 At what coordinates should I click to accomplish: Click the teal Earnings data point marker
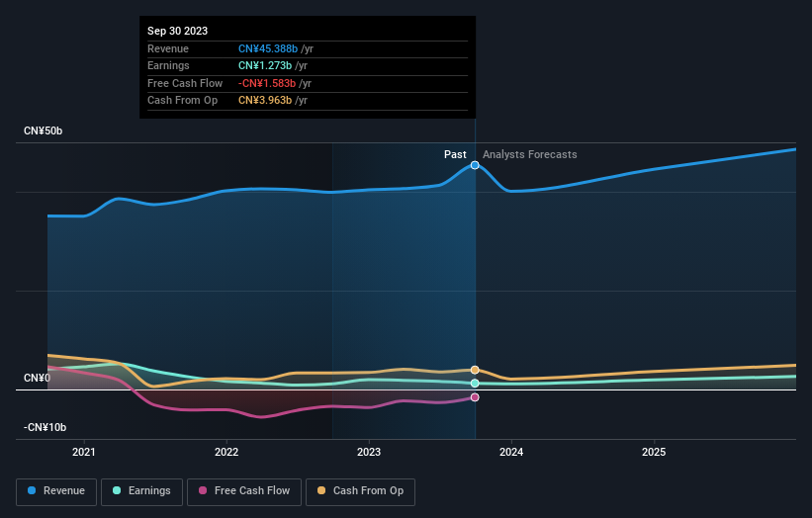[475, 384]
